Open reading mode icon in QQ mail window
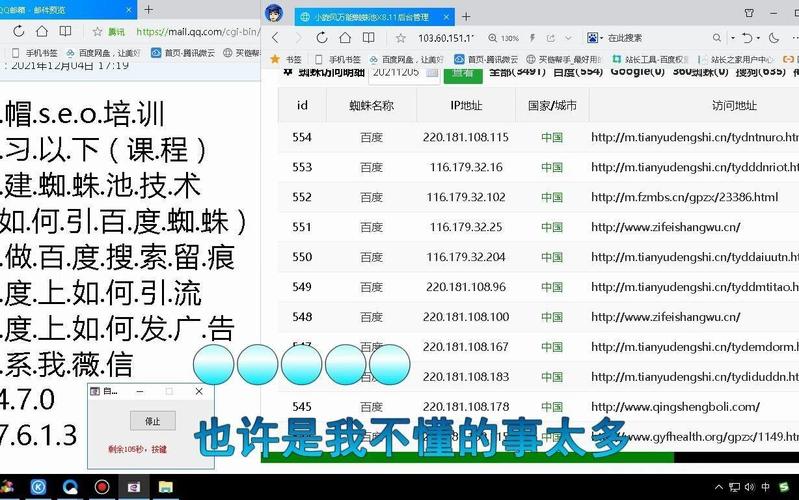799x500 pixels. point(65,32)
